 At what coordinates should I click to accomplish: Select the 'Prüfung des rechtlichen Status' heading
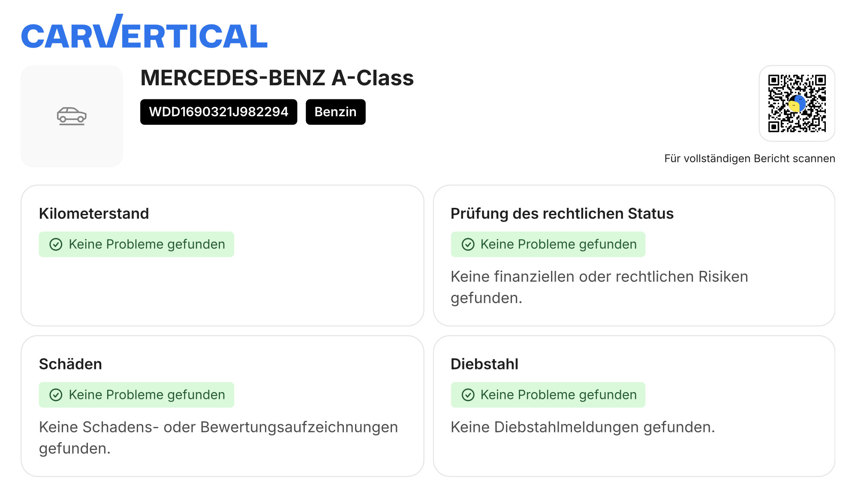coord(562,213)
